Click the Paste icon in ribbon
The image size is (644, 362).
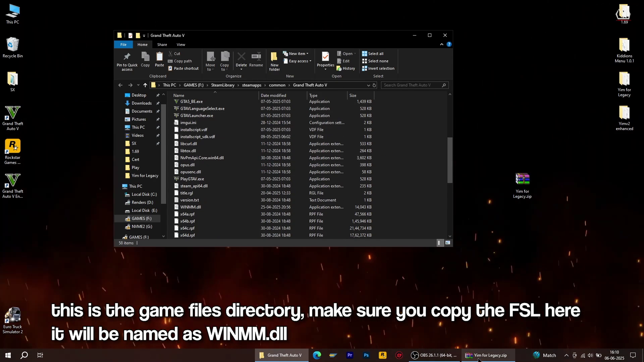[x=159, y=57]
